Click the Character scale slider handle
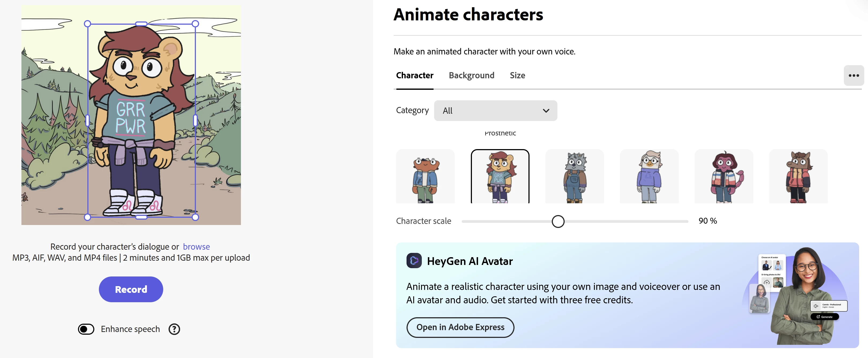 pos(558,222)
